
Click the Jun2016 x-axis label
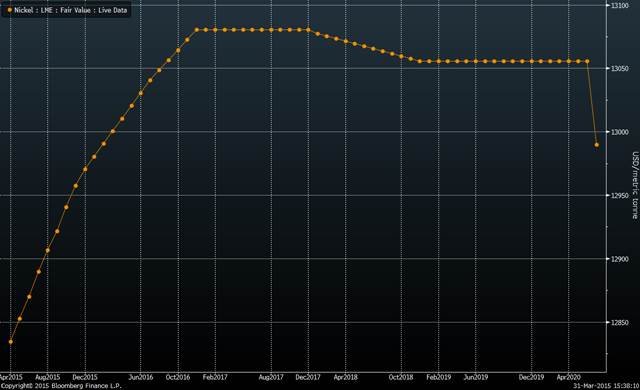point(141,377)
